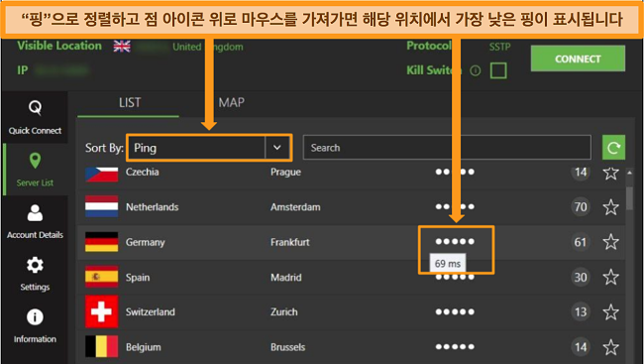Viewport: 644px width, 364px height.
Task: Select the Germany server row
Action: 351,242
